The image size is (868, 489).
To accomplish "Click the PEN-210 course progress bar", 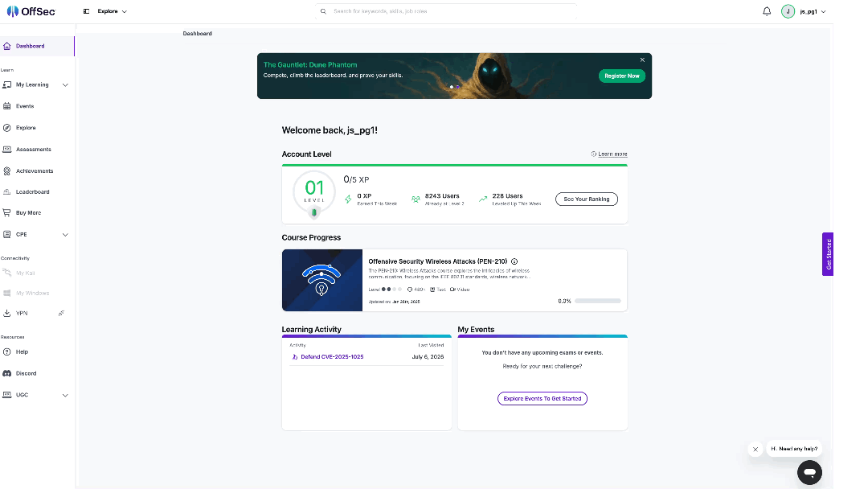I will click(x=597, y=302).
